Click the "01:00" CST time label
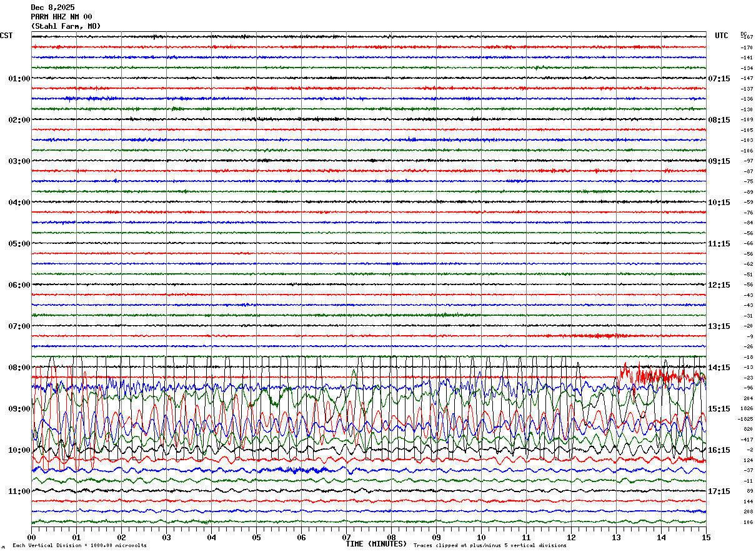Screen dimensions: 756x554 [19, 79]
